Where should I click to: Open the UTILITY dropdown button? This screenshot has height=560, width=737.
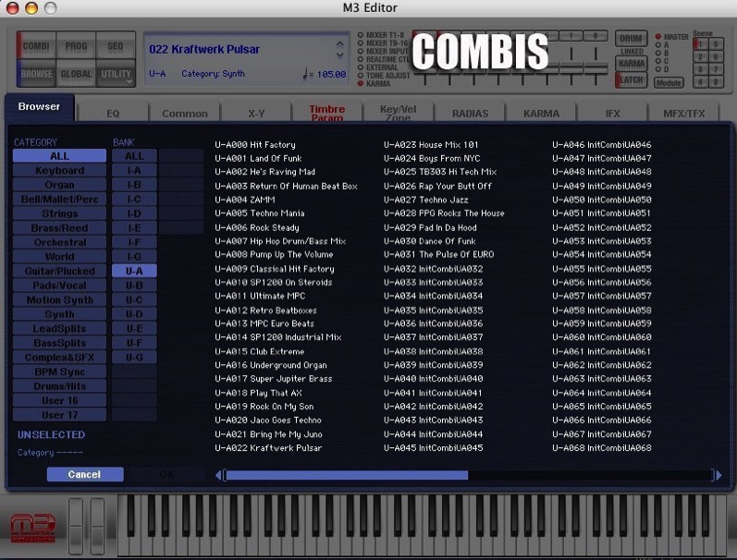click(x=116, y=74)
